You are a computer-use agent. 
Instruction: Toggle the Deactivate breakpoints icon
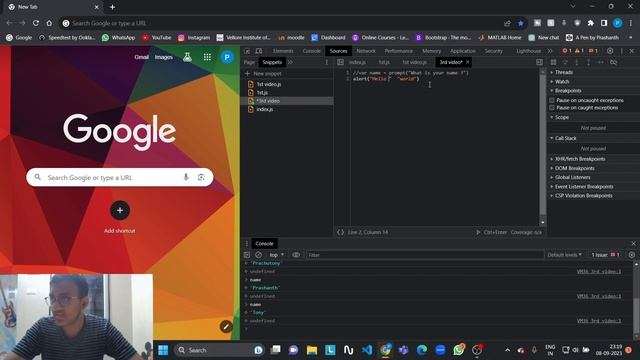click(x=613, y=62)
